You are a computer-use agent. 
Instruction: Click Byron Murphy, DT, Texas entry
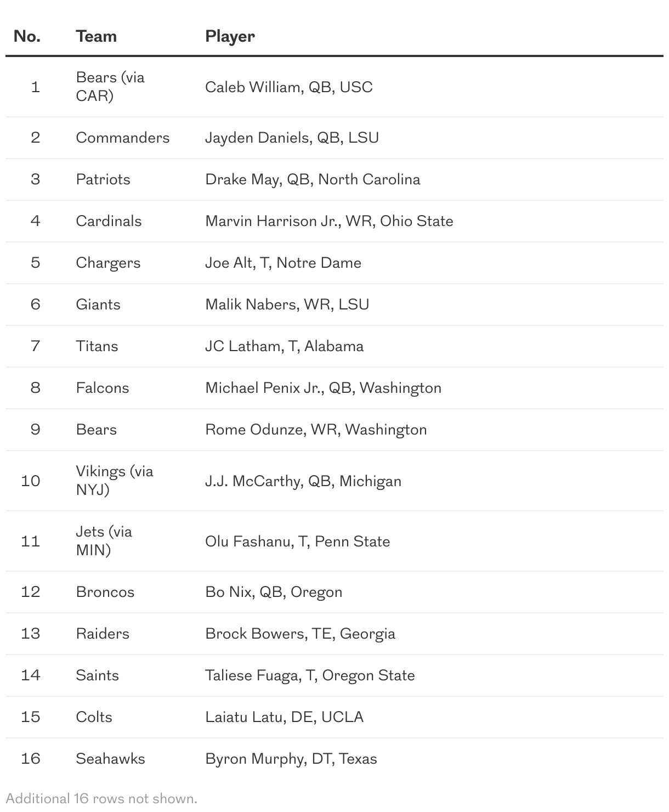click(x=291, y=759)
